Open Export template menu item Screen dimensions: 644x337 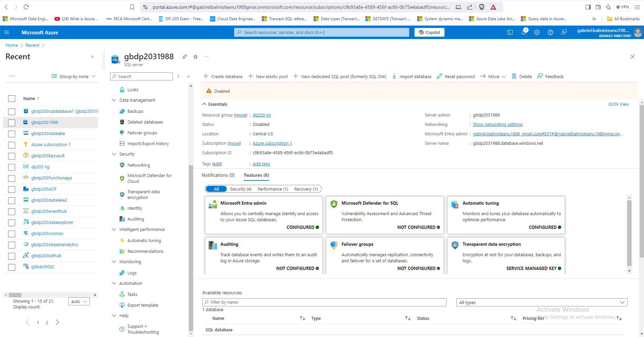(143, 305)
